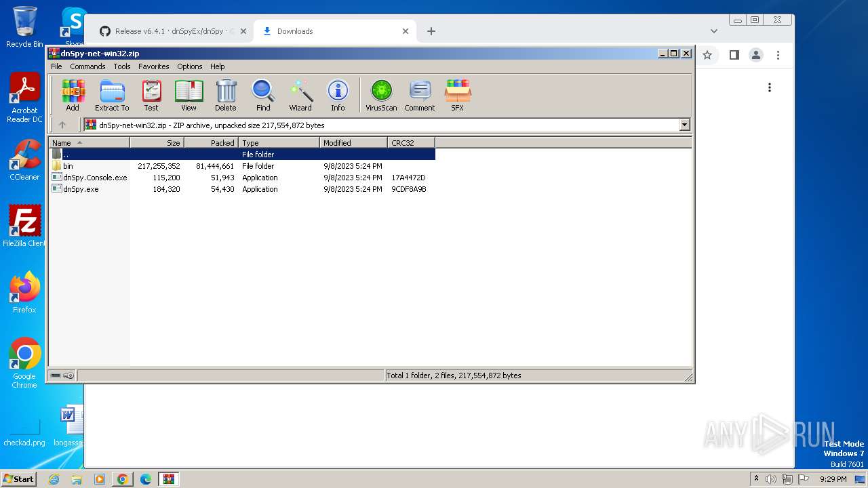Add a Comment to the archive
The width and height of the screenshot is (868, 488).
click(420, 95)
